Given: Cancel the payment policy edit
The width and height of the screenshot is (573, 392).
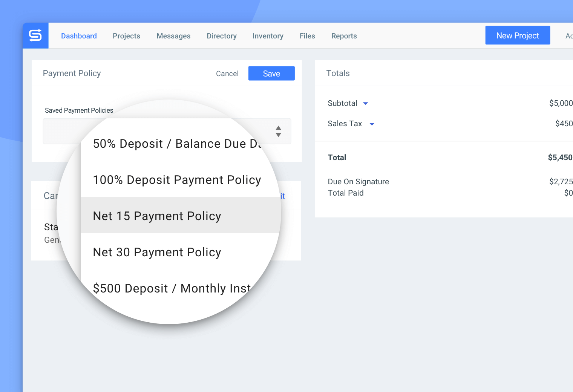Looking at the screenshot, I should point(227,73).
